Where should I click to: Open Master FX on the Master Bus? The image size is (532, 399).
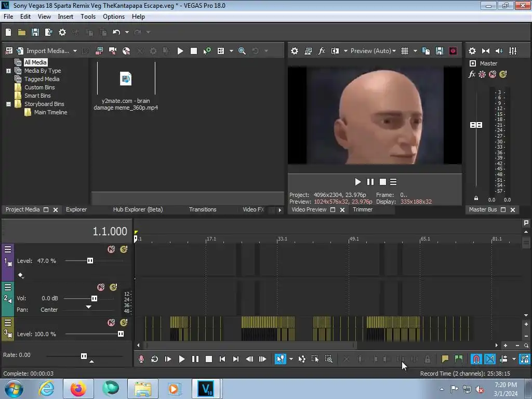(472, 74)
